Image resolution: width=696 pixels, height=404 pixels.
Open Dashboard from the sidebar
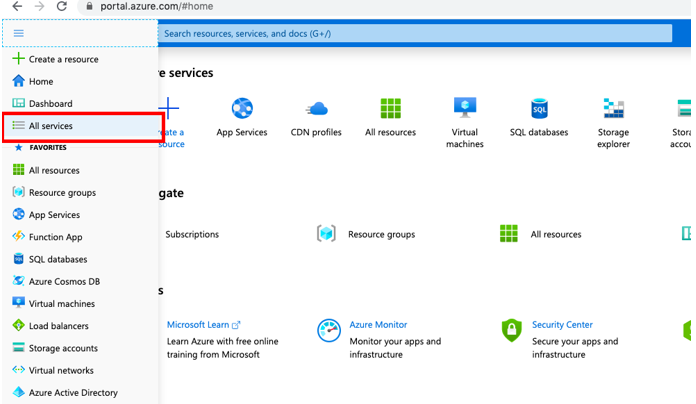click(x=50, y=104)
